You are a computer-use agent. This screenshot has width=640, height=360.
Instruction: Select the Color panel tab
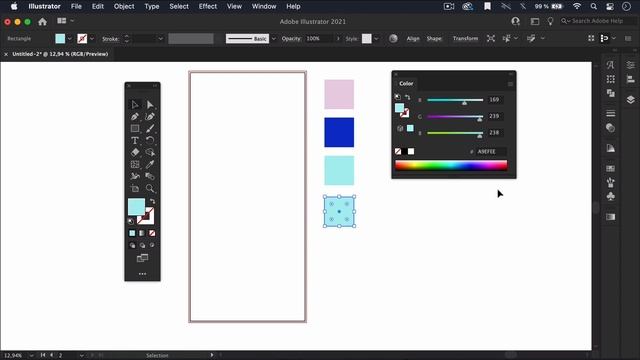tap(406, 83)
